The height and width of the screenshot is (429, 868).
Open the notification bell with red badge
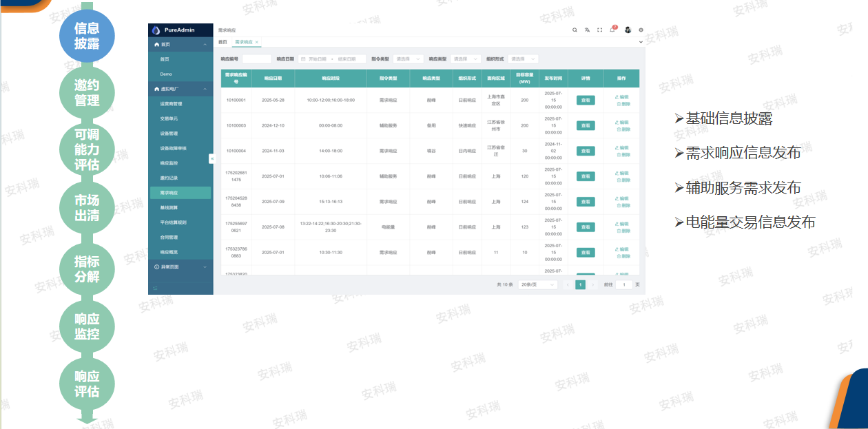click(612, 30)
